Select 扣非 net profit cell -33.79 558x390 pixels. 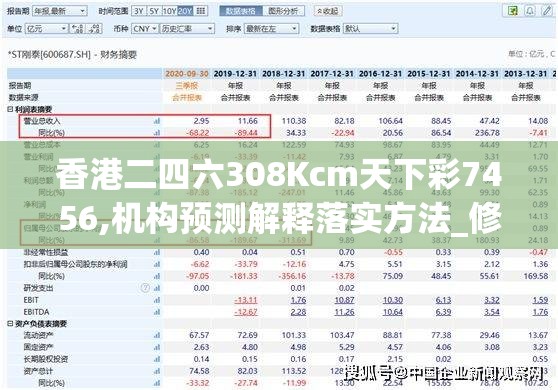point(246,264)
